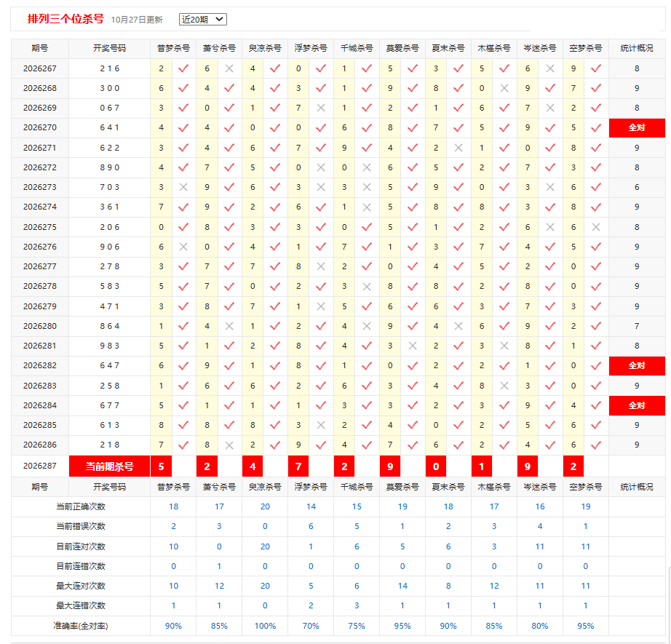
Task: Click red current kill number 1 under 木槿杀号
Action: point(482,466)
